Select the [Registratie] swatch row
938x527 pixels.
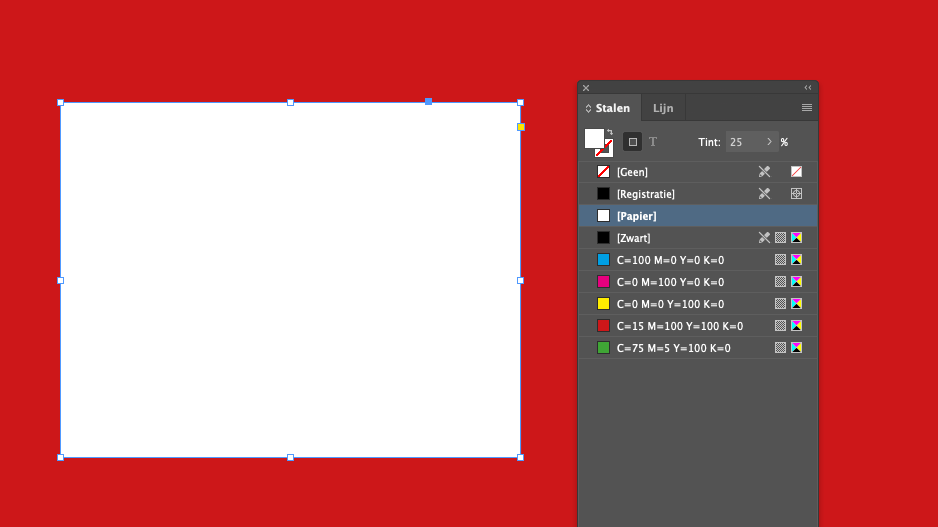click(x=698, y=194)
